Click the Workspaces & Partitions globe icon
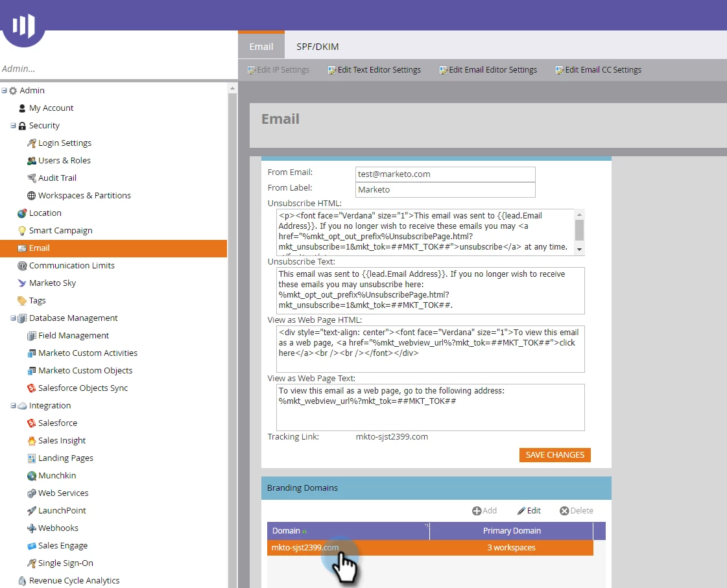 coord(32,196)
